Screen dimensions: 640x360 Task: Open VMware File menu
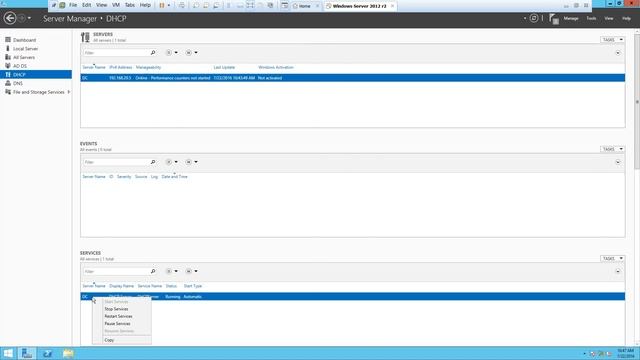point(73,5)
